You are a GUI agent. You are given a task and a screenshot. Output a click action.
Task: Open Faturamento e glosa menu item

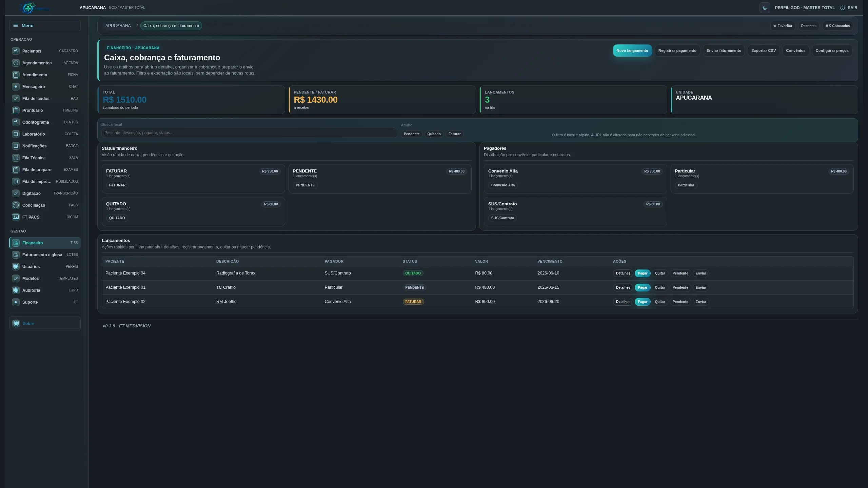click(x=45, y=255)
